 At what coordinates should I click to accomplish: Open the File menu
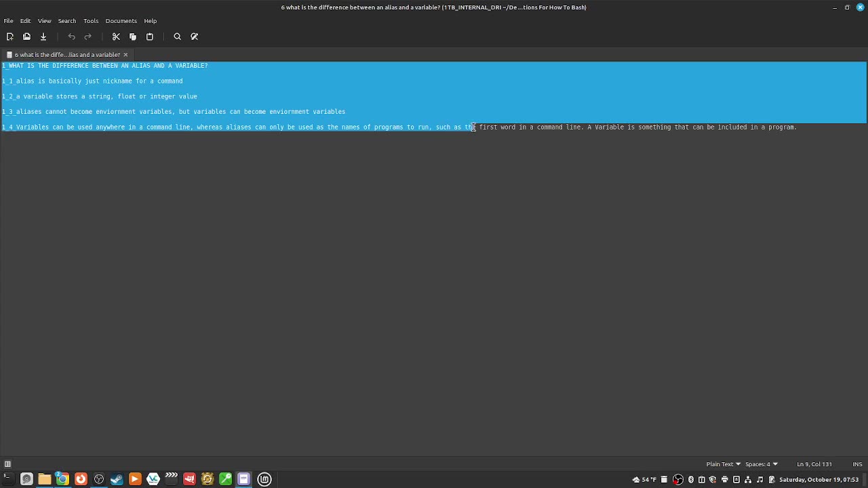[x=9, y=21]
